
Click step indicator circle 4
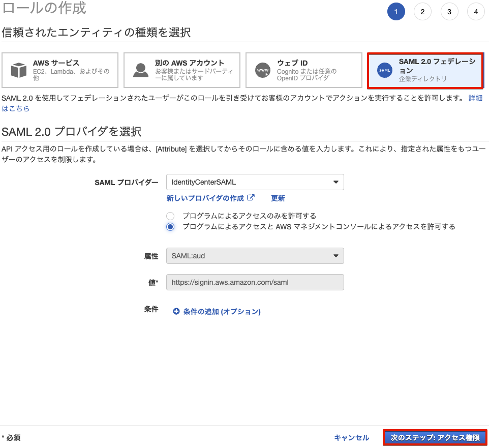click(x=476, y=11)
